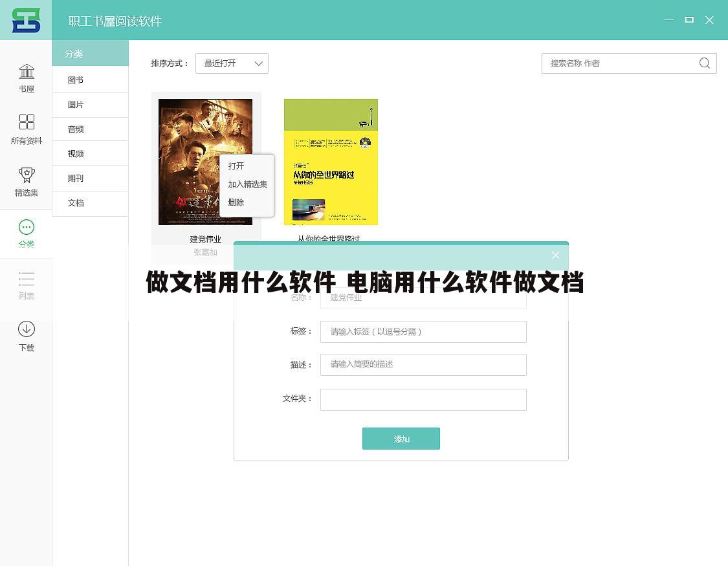
Task: Click the 描述 description input field
Action: point(423,365)
